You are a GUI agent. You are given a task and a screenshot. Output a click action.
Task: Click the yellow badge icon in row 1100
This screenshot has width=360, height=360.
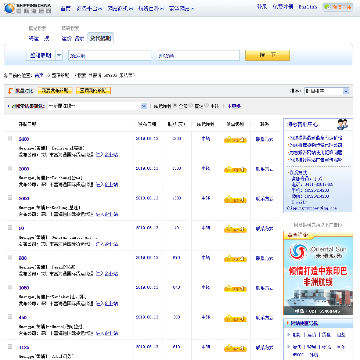(235, 348)
